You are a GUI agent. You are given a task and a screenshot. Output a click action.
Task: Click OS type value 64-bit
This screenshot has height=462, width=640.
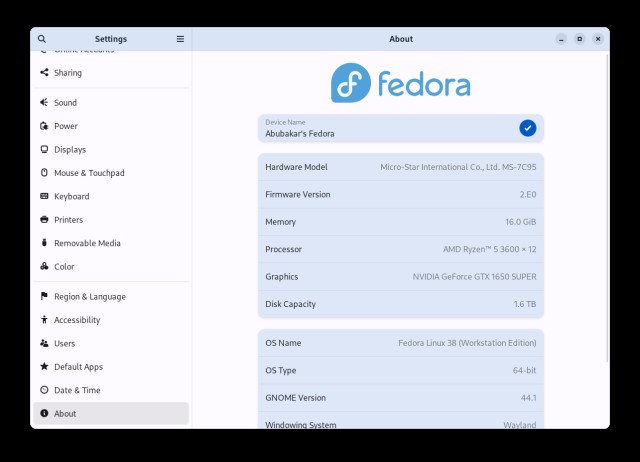coord(524,370)
